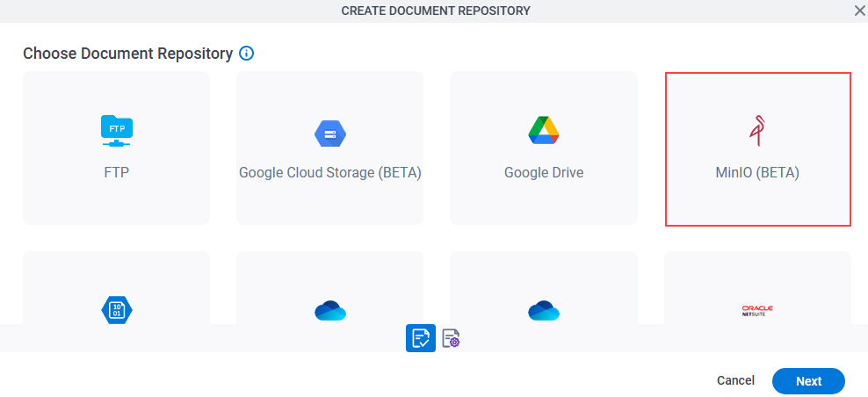Select the MinIO (BETA) label
The image size is (868, 397).
pyautogui.click(x=757, y=173)
